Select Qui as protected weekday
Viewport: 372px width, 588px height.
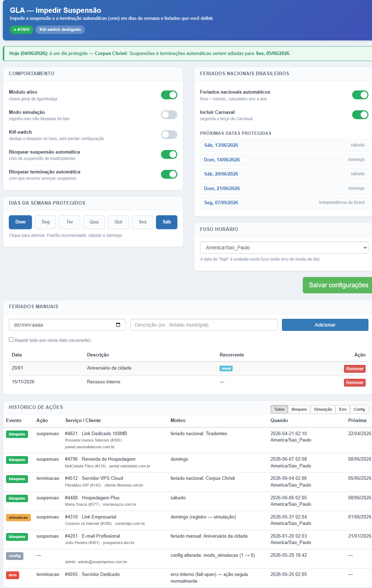pyautogui.click(x=118, y=222)
